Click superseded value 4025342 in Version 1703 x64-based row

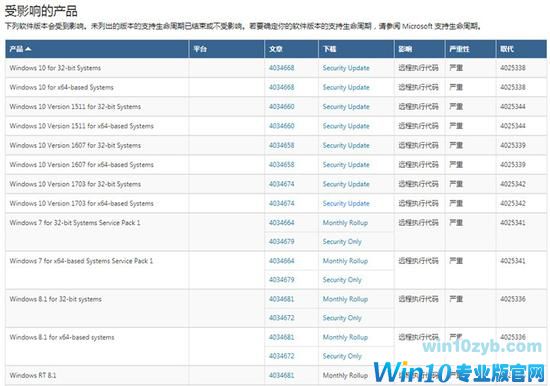(513, 204)
